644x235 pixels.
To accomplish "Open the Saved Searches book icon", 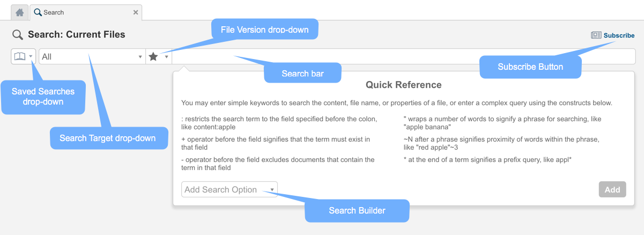I will point(20,56).
